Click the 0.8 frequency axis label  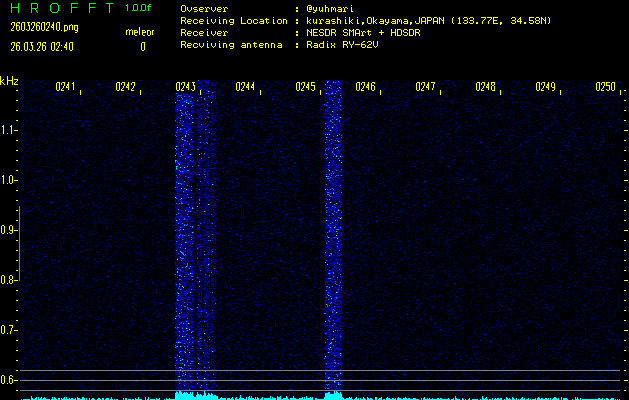click(6, 280)
